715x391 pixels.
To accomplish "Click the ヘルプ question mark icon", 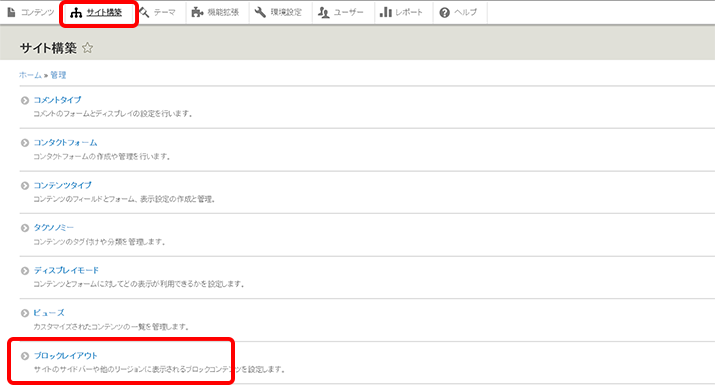I will click(x=445, y=13).
